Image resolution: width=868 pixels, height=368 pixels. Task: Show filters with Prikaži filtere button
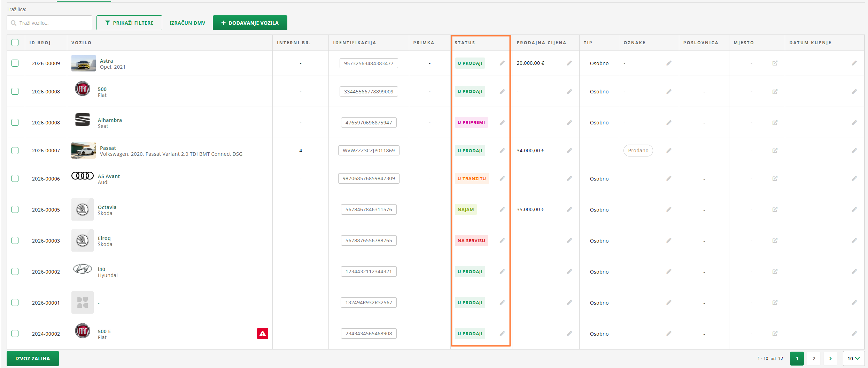[129, 23]
